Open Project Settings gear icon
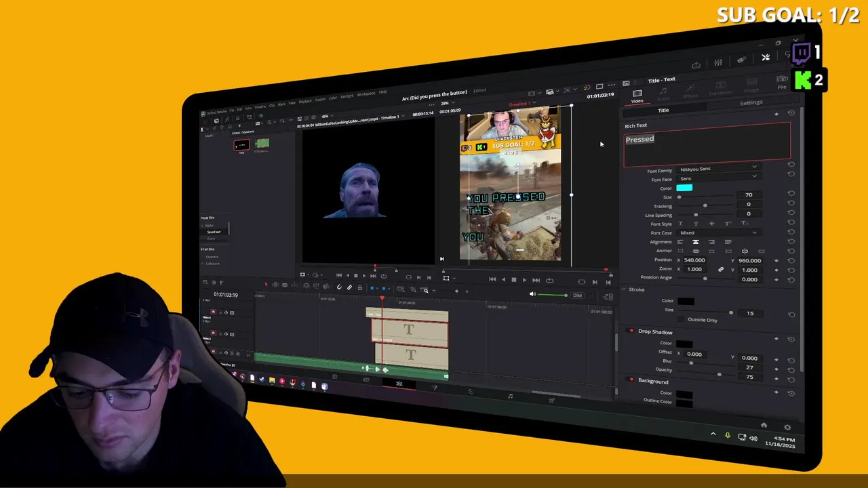Screen dimensions: 868x488 [x=787, y=428]
